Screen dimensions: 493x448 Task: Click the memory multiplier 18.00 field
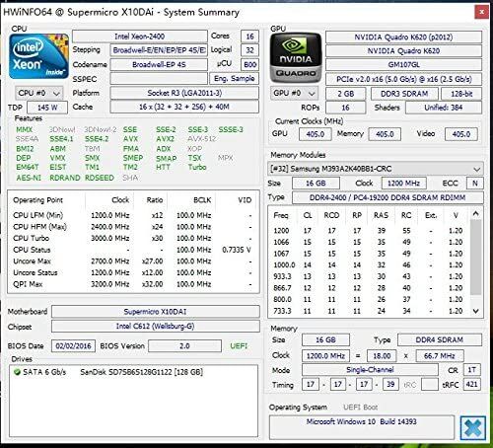click(382, 356)
